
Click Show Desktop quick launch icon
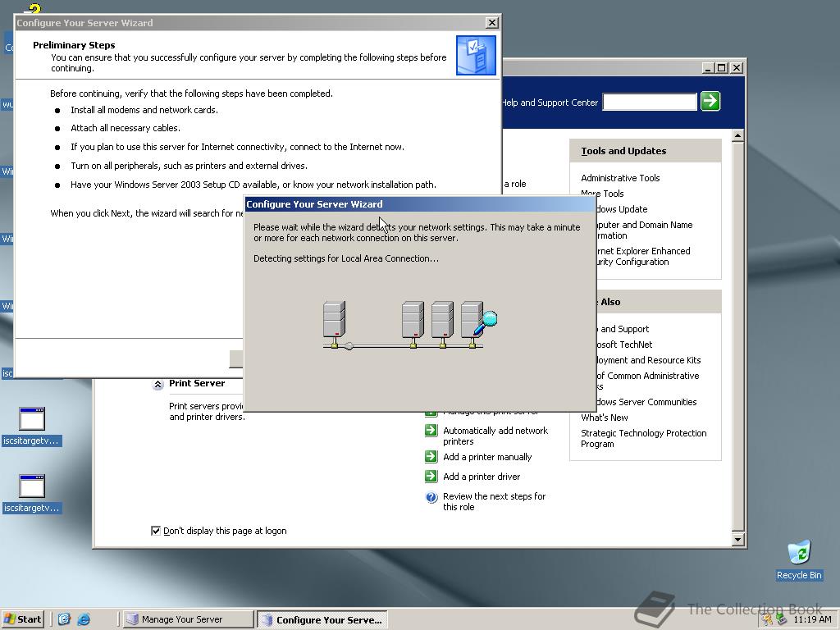pos(64,619)
